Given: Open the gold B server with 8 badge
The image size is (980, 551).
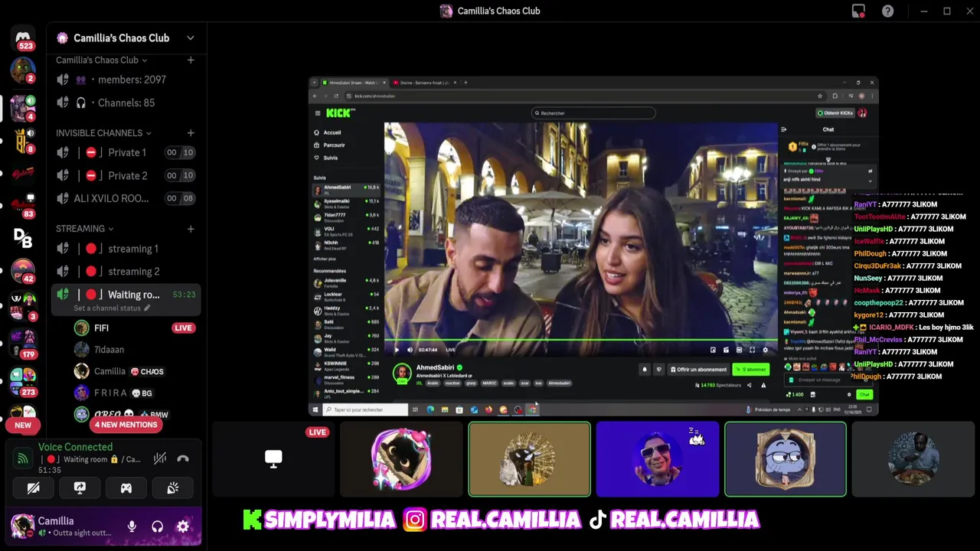Looking at the screenshot, I should click(x=23, y=140).
